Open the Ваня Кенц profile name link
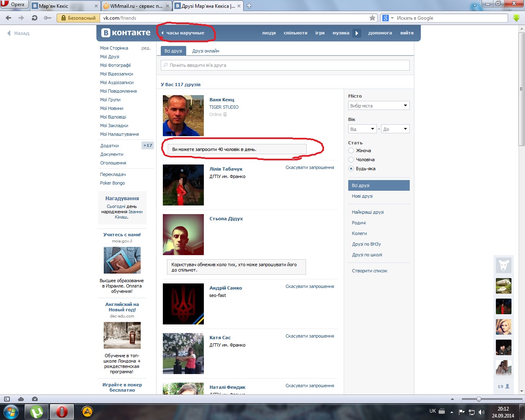This screenshot has width=525, height=420. pos(222,100)
